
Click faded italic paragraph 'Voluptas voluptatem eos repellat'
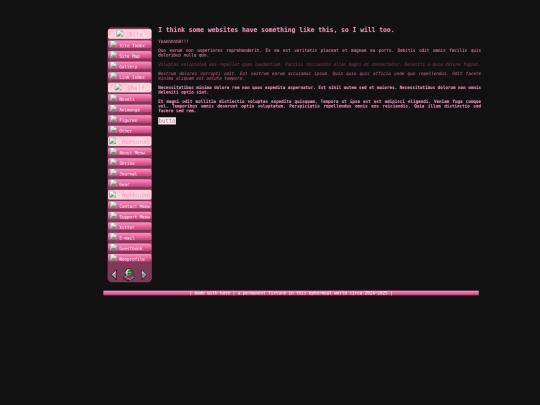click(x=319, y=64)
